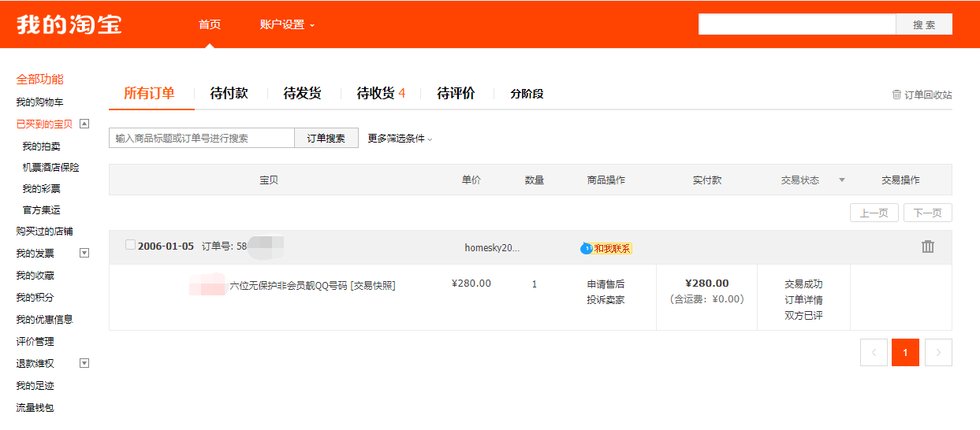This screenshot has width=980, height=430.
Task: Open 购买过的店铺 in the sidebar
Action: 44,232
